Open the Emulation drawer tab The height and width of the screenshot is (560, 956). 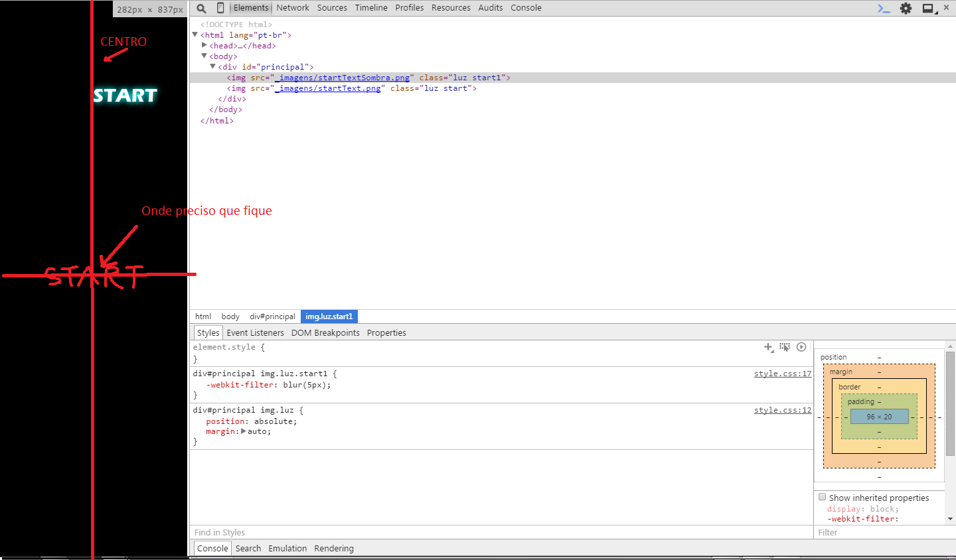pos(287,549)
